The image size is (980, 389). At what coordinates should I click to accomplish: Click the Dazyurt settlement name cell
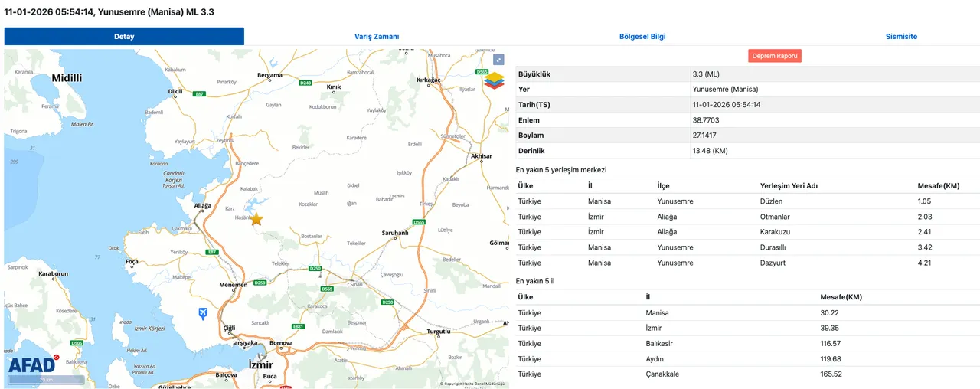coord(773,263)
